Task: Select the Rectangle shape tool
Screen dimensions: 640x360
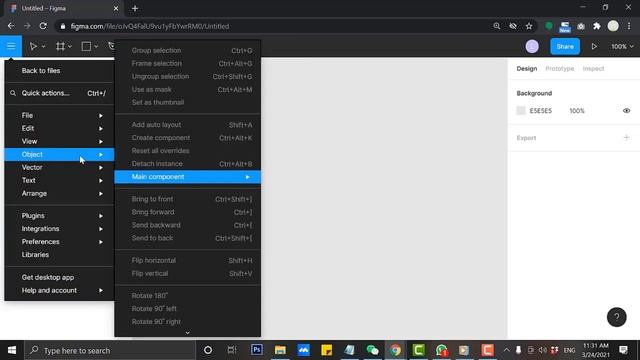Action: coord(86,47)
